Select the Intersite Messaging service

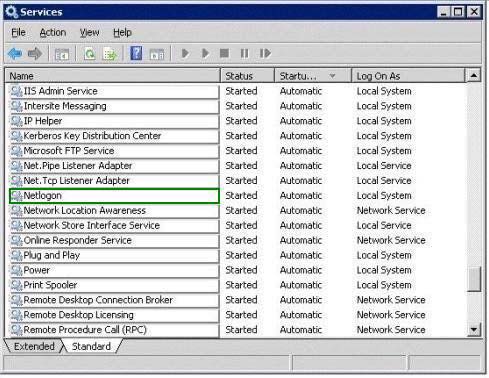click(x=114, y=106)
